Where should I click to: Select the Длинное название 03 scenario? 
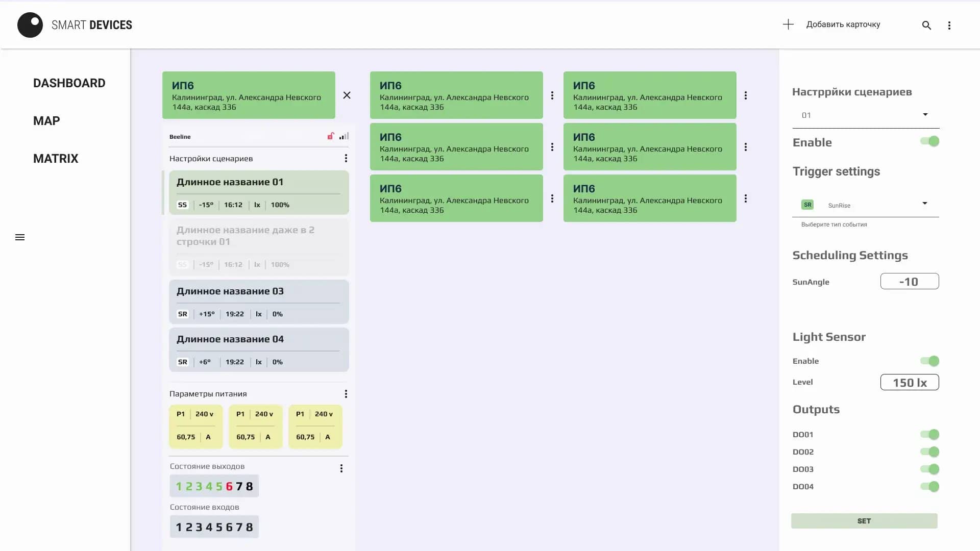point(259,302)
